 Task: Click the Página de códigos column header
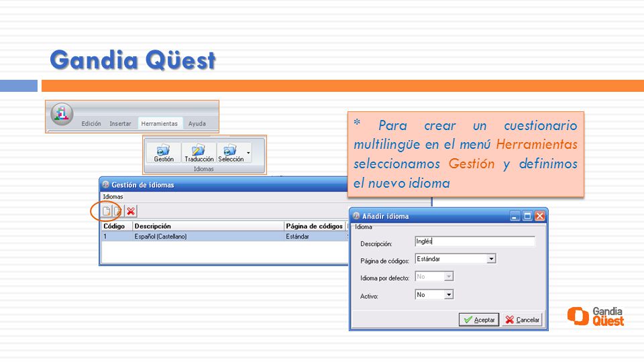(x=315, y=226)
